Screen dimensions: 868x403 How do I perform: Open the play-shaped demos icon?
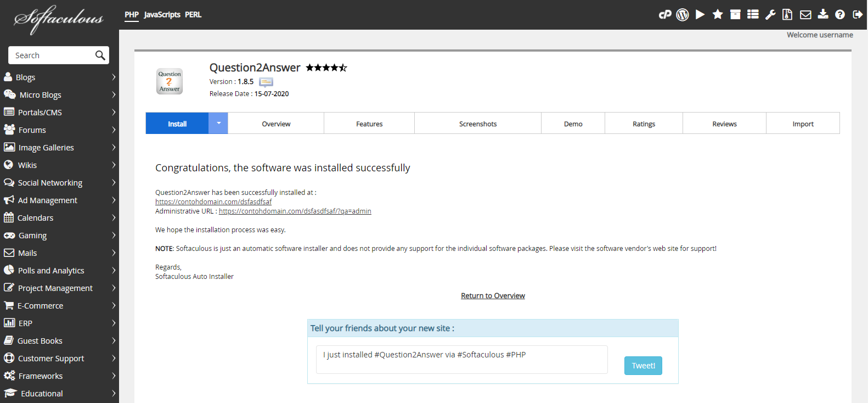[700, 15]
